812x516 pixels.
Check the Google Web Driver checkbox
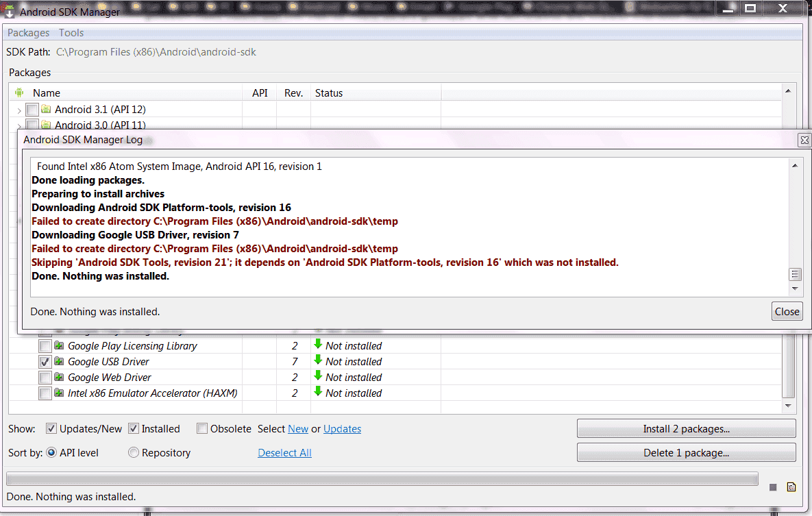pos(45,378)
